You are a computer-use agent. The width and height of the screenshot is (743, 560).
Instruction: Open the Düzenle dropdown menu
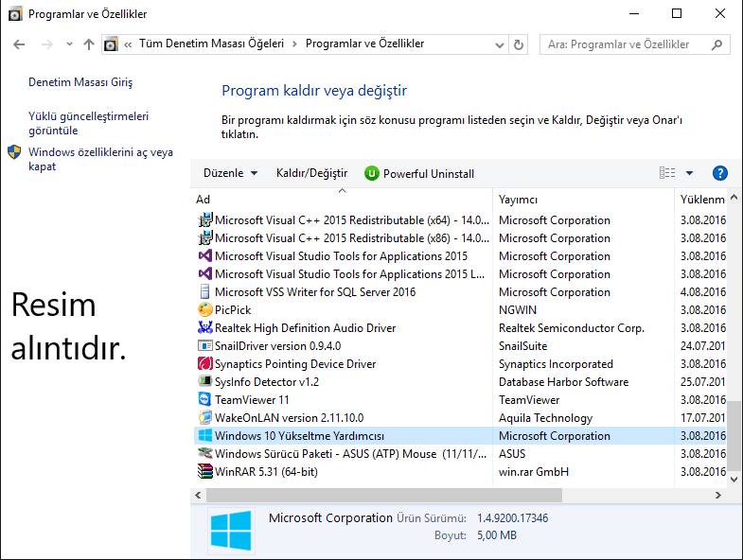(230, 173)
